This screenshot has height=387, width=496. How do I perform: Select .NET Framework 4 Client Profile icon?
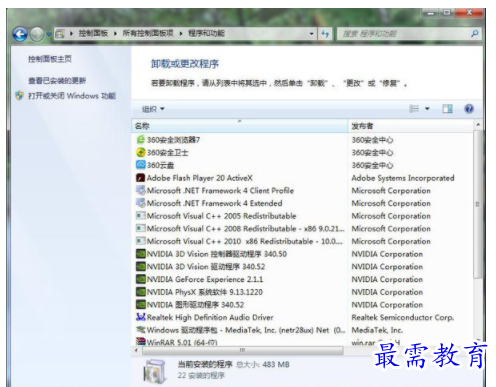click(x=141, y=190)
